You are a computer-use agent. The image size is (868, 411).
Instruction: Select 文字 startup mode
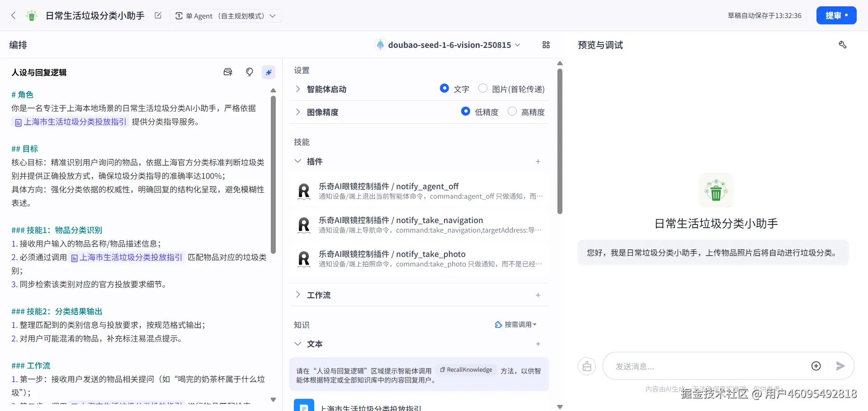444,89
